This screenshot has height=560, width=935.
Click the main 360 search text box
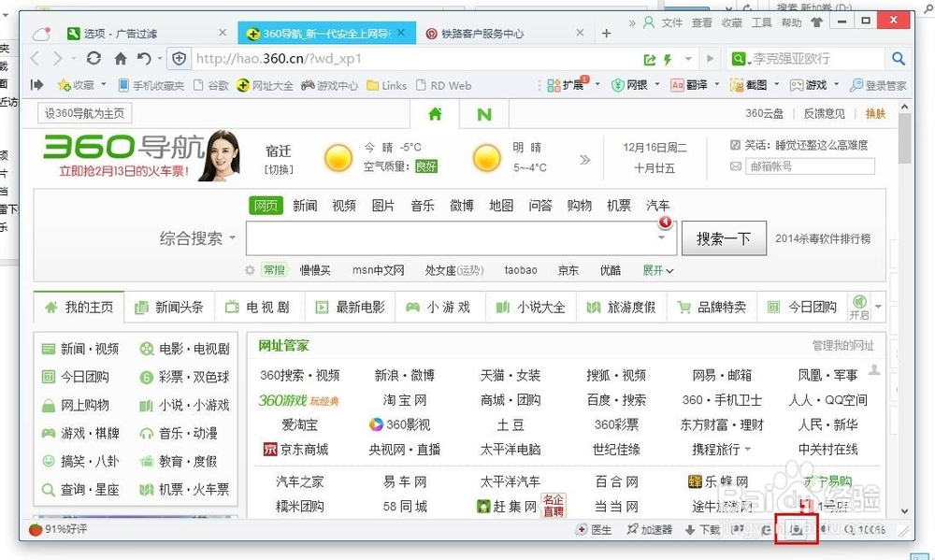coord(461,238)
